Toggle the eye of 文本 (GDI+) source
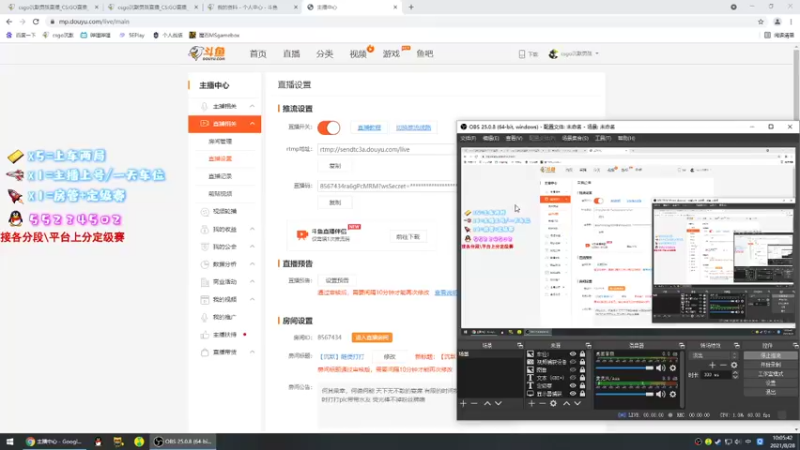This screenshot has height=450, width=800. (573, 378)
